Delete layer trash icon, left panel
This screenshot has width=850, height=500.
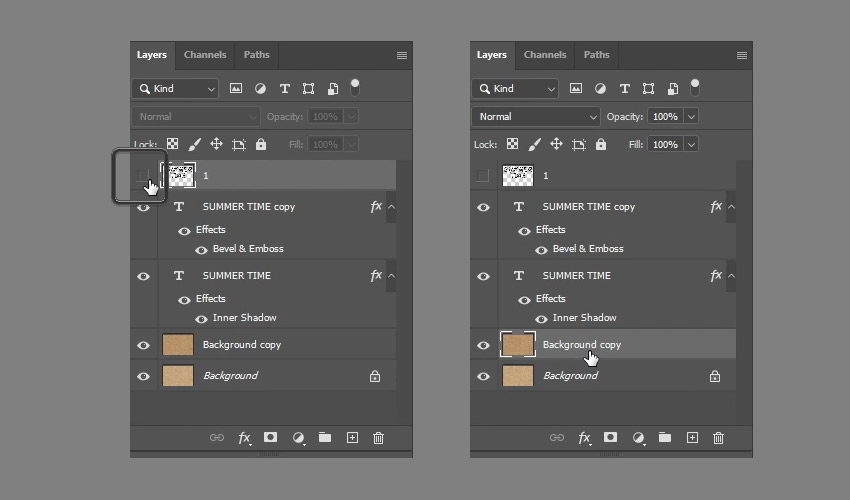pyautogui.click(x=378, y=438)
